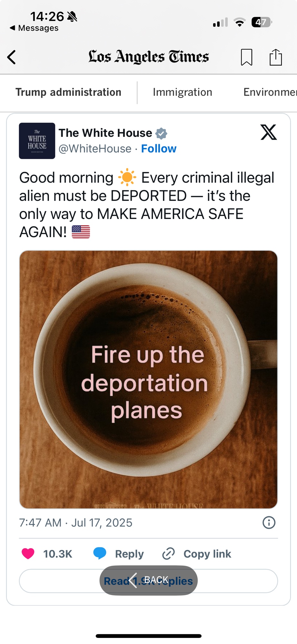Tap the floating BACK pill button
The height and width of the screenshot is (644, 297).
(148, 580)
